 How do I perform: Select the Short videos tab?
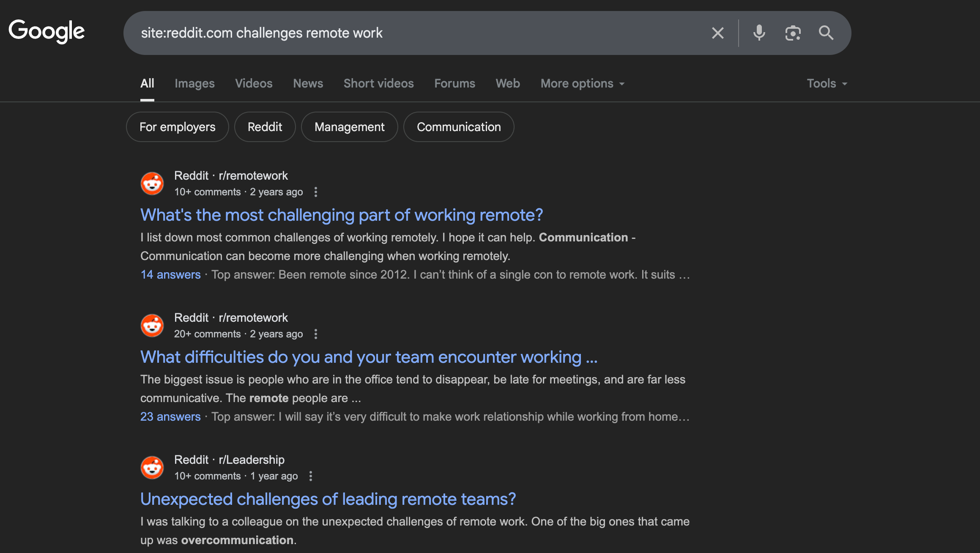[x=378, y=84]
